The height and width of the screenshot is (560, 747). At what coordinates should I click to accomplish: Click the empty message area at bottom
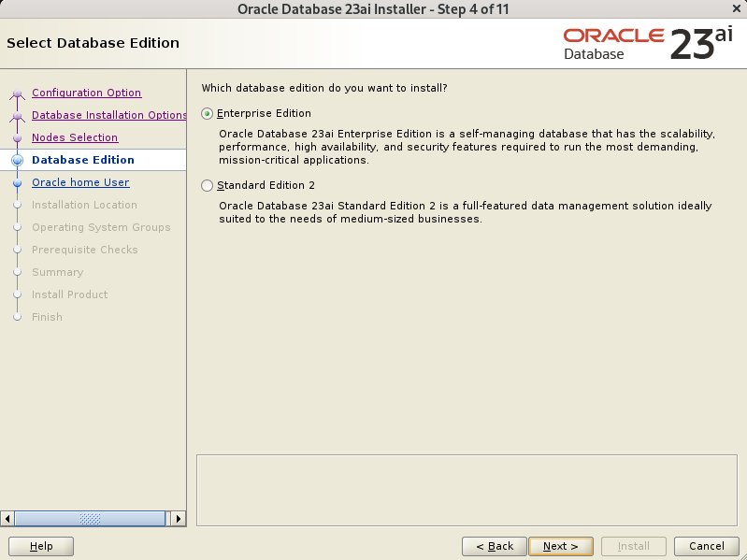(x=467, y=491)
